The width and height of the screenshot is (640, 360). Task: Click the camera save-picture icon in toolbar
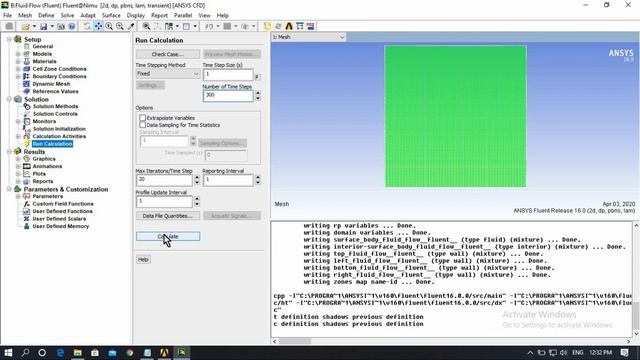[61, 27]
